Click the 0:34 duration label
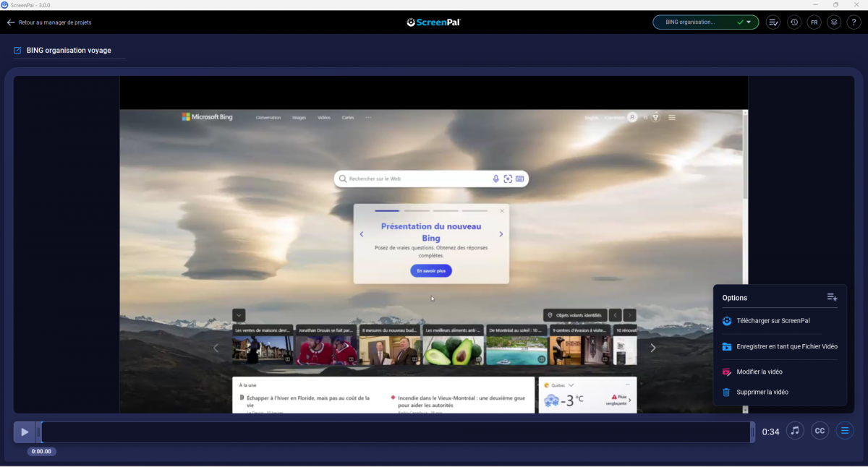Screen dimensions: 868x467 pos(771,432)
